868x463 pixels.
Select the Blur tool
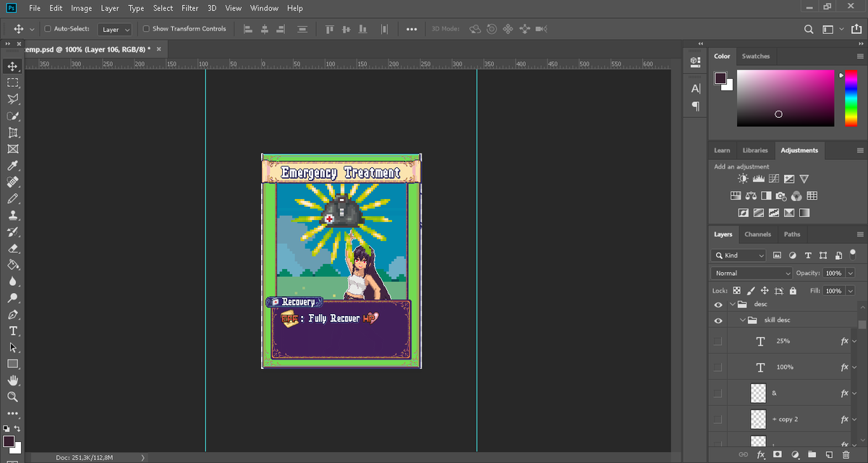tap(12, 281)
